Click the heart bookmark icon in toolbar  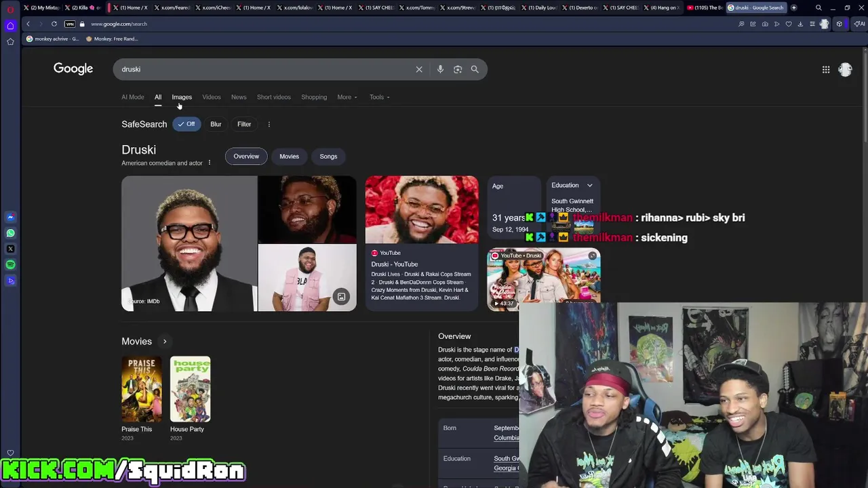[x=789, y=24]
